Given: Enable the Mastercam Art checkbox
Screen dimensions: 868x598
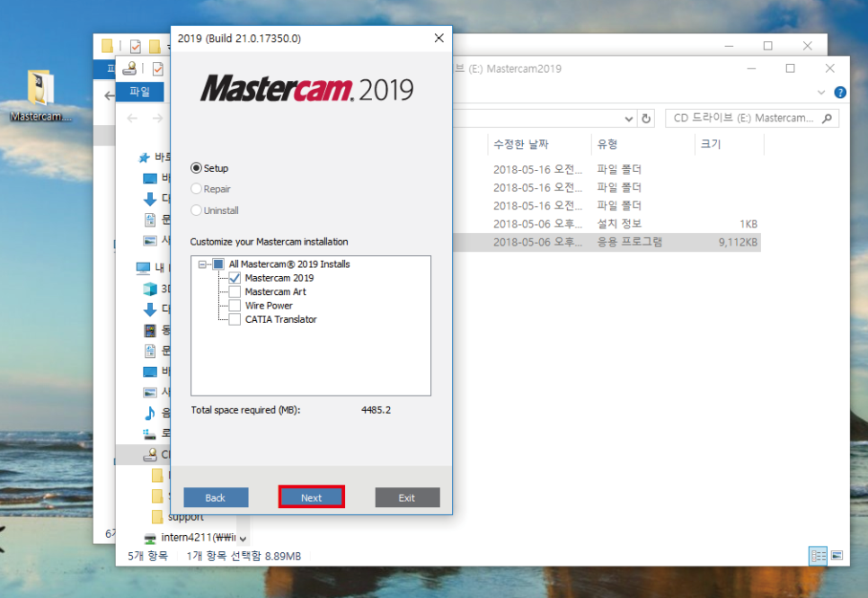Looking at the screenshot, I should pos(235,291).
